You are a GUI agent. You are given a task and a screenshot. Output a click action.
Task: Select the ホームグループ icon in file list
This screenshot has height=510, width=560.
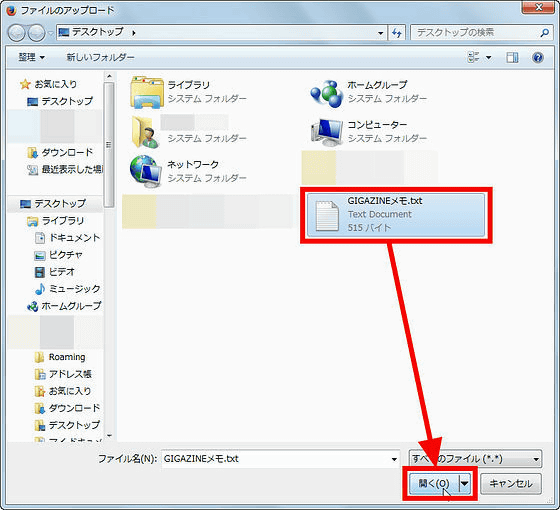327,93
